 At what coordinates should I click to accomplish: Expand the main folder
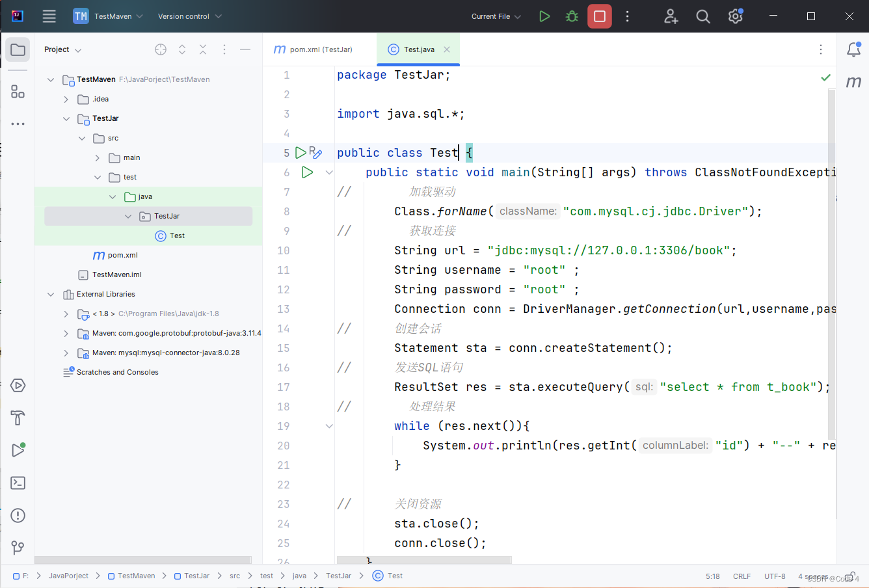click(x=98, y=157)
